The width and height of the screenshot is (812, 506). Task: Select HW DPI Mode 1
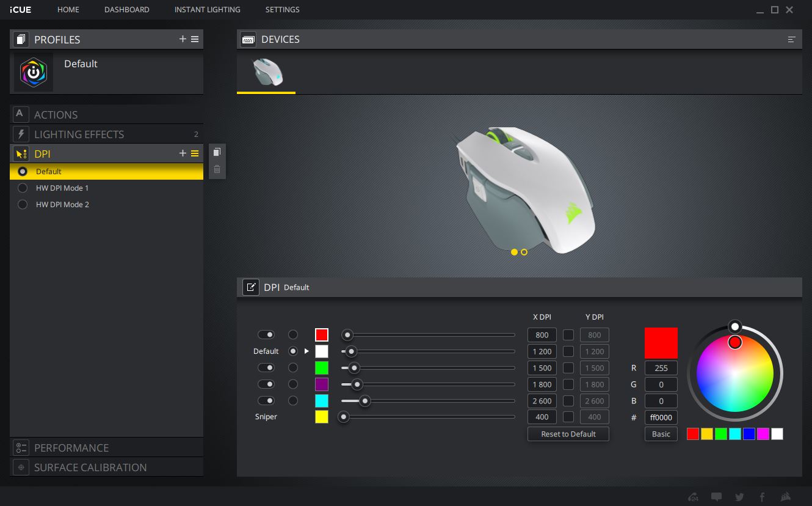pos(107,188)
